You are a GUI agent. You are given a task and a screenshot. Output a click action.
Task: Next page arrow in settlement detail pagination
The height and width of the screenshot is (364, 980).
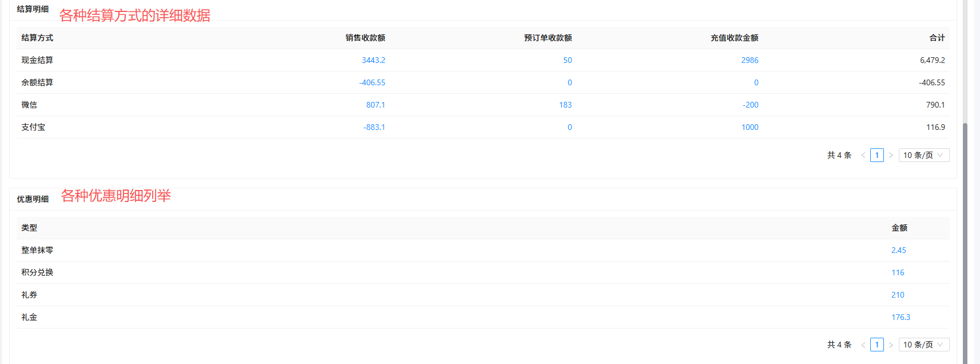tap(891, 155)
